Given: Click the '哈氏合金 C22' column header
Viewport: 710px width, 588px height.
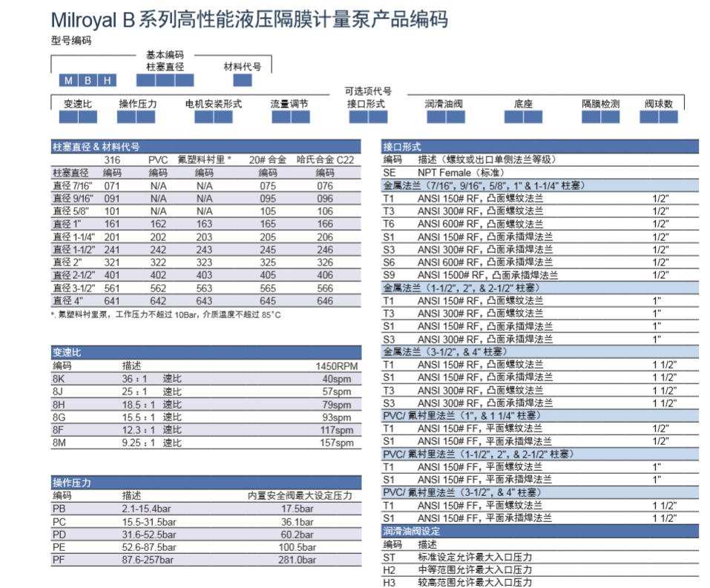Looking at the screenshot, I should (x=325, y=159).
